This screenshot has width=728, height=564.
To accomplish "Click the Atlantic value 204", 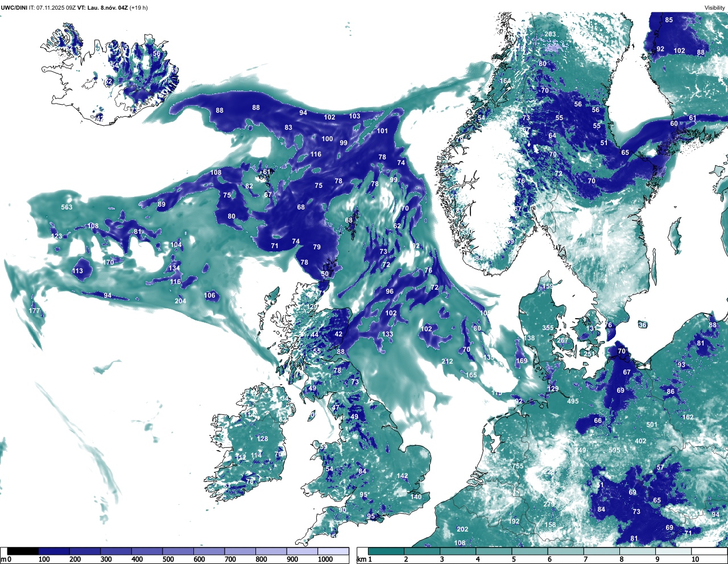I will coord(180,301).
